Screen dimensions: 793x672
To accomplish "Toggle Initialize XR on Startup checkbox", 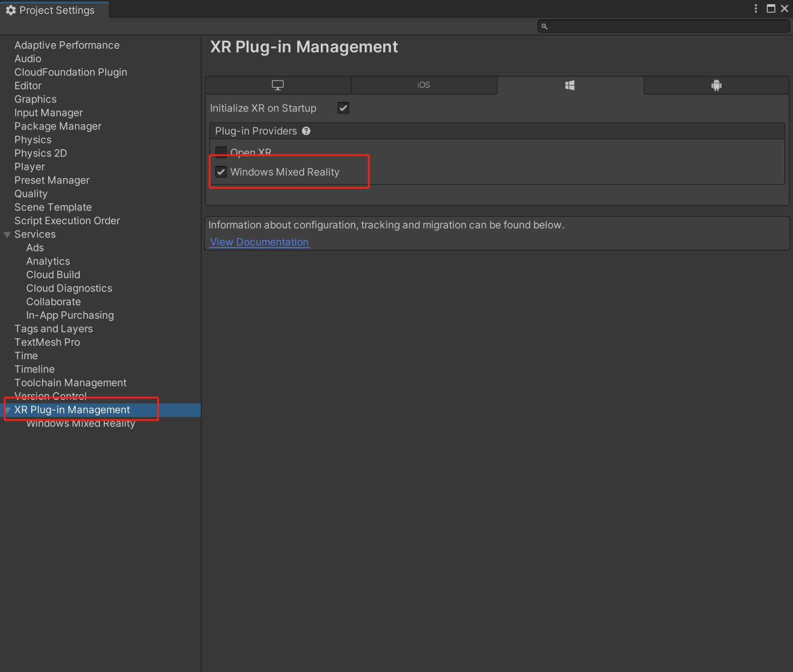I will coord(343,108).
